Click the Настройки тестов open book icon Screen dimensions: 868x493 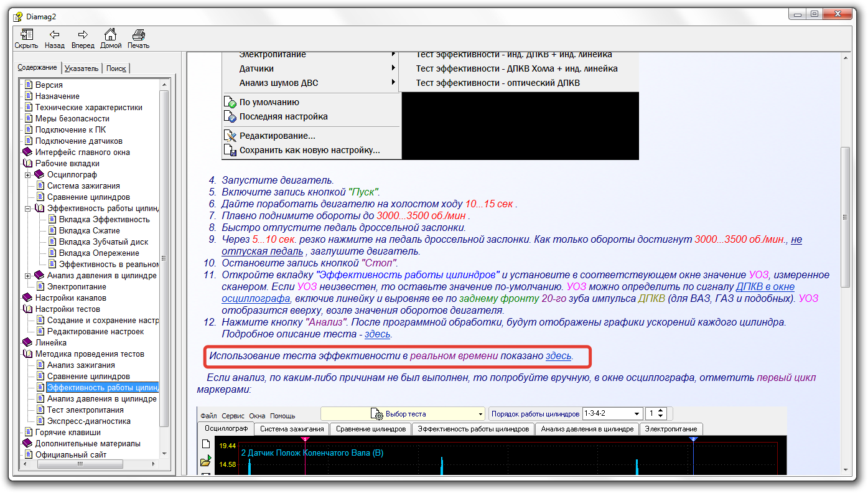[x=27, y=309]
